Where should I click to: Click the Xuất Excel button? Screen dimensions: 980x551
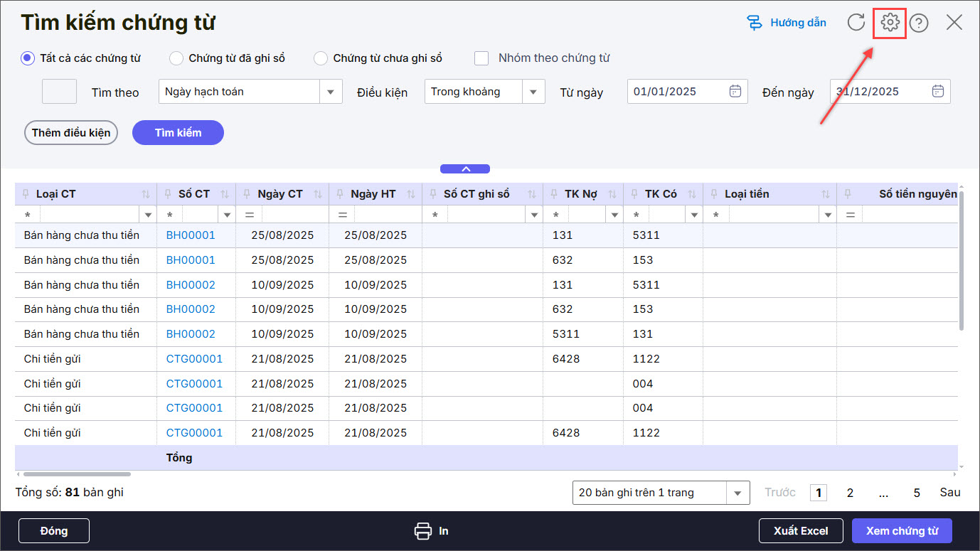[x=800, y=531]
